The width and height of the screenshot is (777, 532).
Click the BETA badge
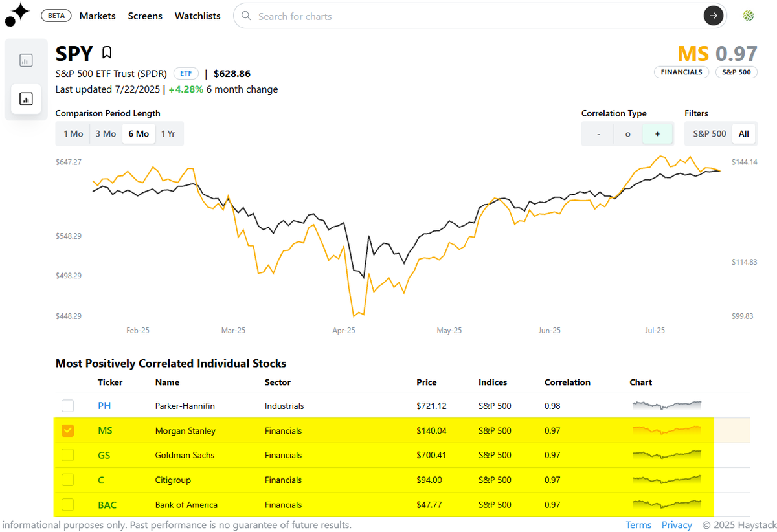click(56, 16)
